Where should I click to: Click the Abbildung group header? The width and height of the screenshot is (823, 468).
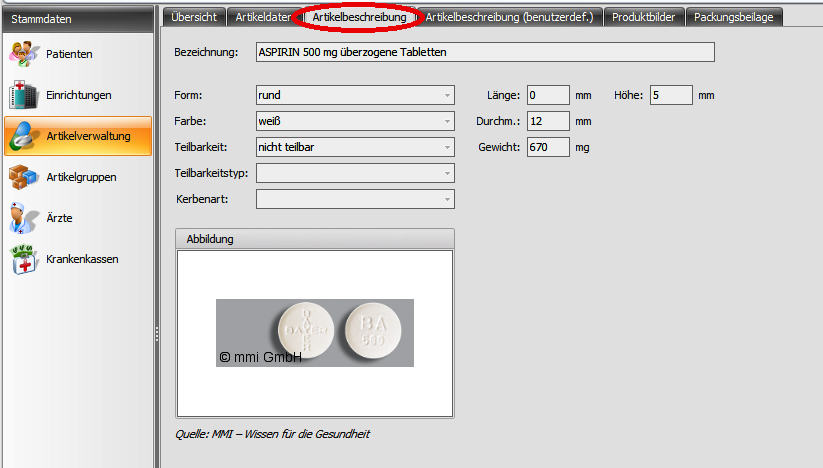click(x=315, y=239)
